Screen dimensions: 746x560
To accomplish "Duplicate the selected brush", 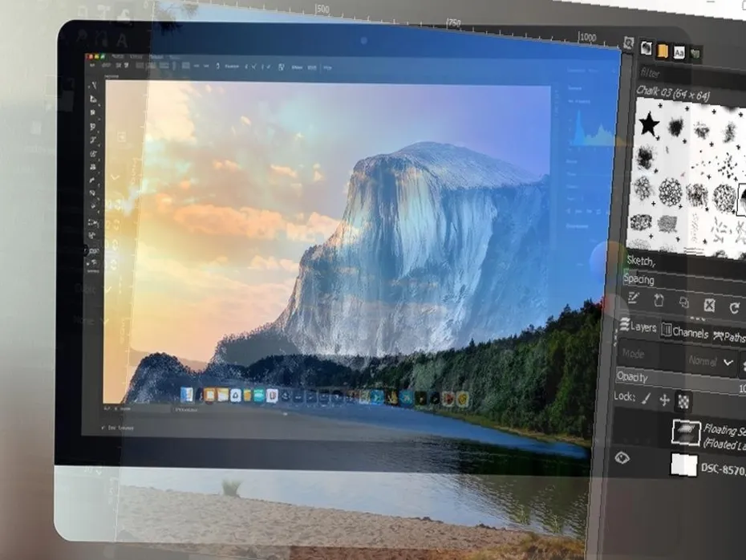I will click(x=685, y=303).
